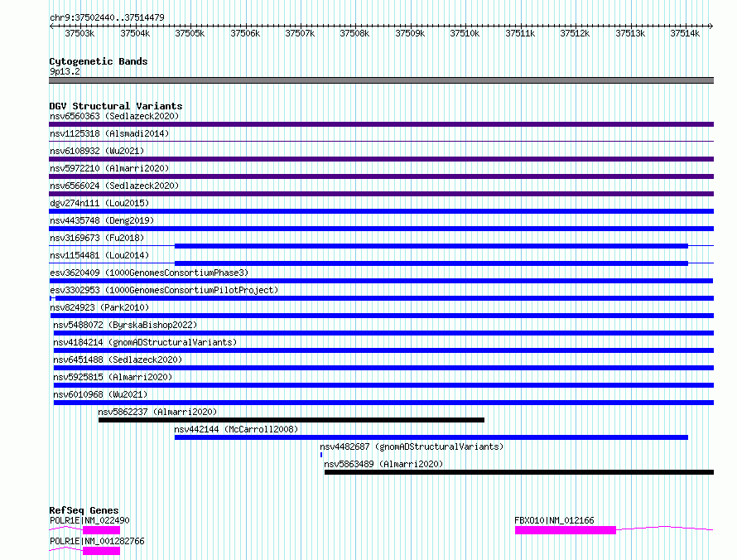
Task: Click the 37512k ruler tick label
Action: (575, 33)
